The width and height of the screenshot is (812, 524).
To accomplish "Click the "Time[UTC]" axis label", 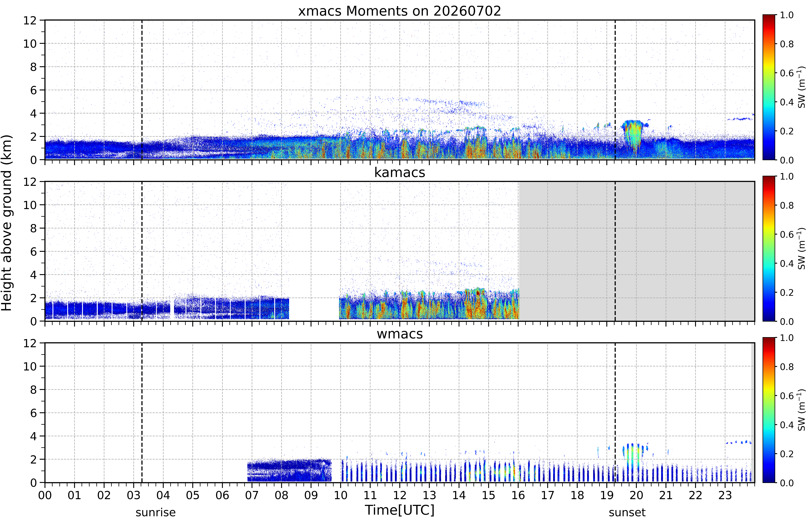I will (x=400, y=510).
